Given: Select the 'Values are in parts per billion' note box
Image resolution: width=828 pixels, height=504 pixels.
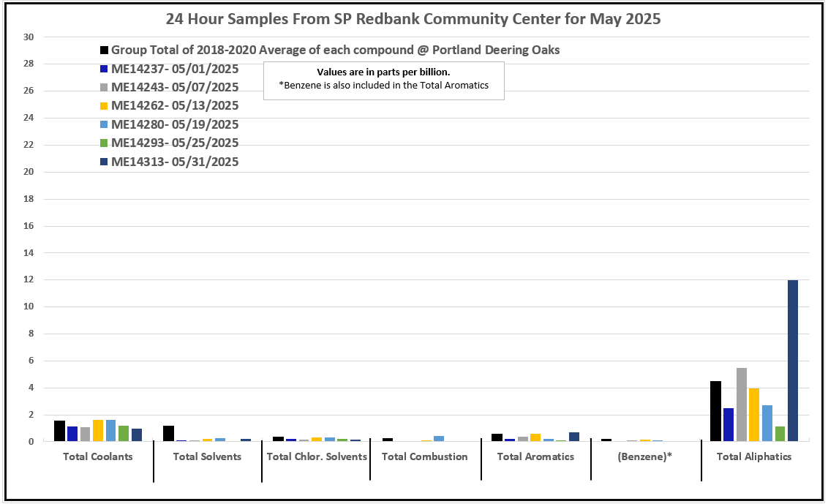Looking at the screenshot, I should pos(383,79).
